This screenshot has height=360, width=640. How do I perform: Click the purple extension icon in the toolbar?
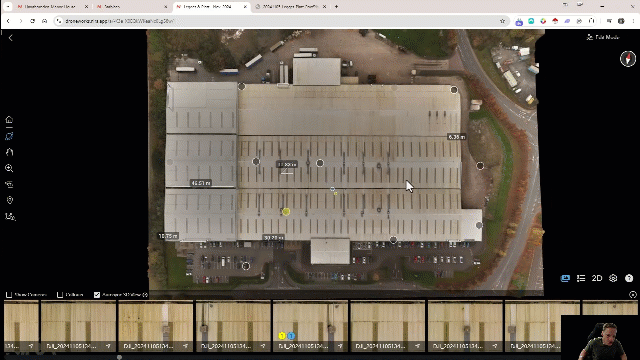tap(567, 21)
